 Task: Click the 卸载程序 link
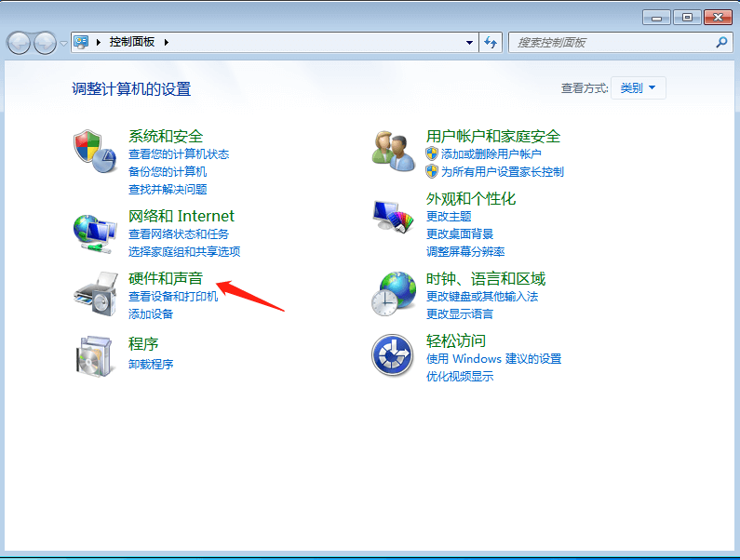point(151,364)
